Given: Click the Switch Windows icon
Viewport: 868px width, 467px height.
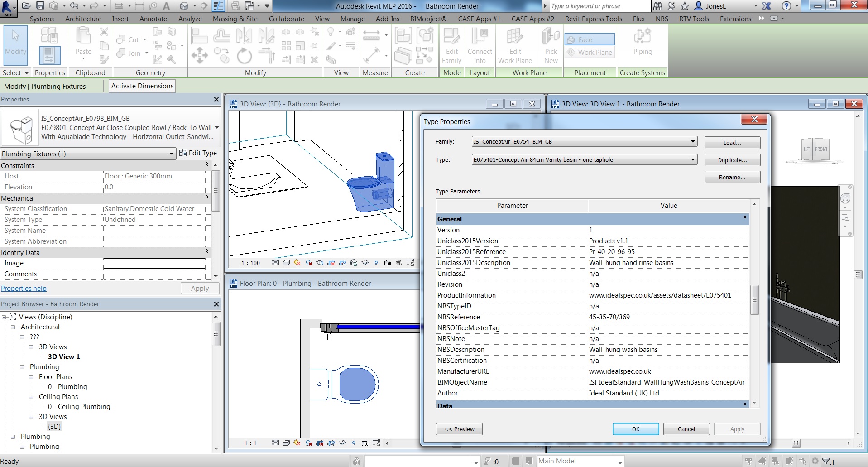Looking at the screenshot, I should click(250, 6).
